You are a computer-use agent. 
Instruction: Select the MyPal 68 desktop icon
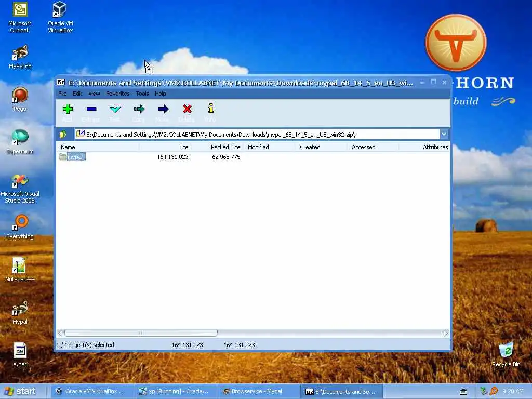(20, 57)
